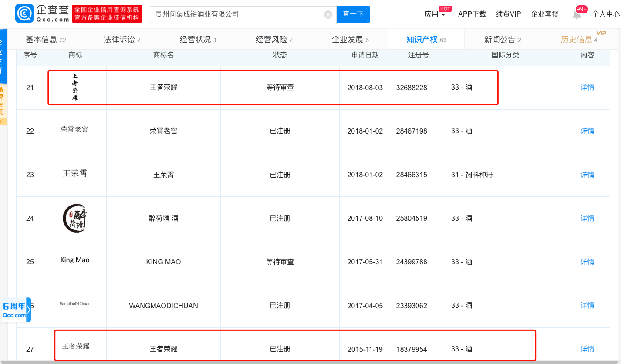Switch to the 法律诉讼 tab
Screen dimensions: 621x364
(x=122, y=40)
